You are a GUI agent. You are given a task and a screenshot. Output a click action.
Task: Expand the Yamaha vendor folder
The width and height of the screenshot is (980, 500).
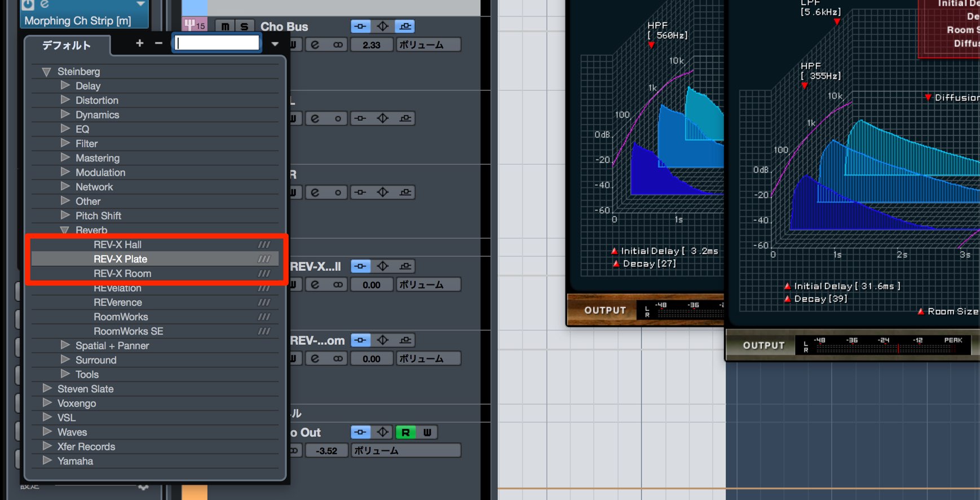[x=47, y=460]
